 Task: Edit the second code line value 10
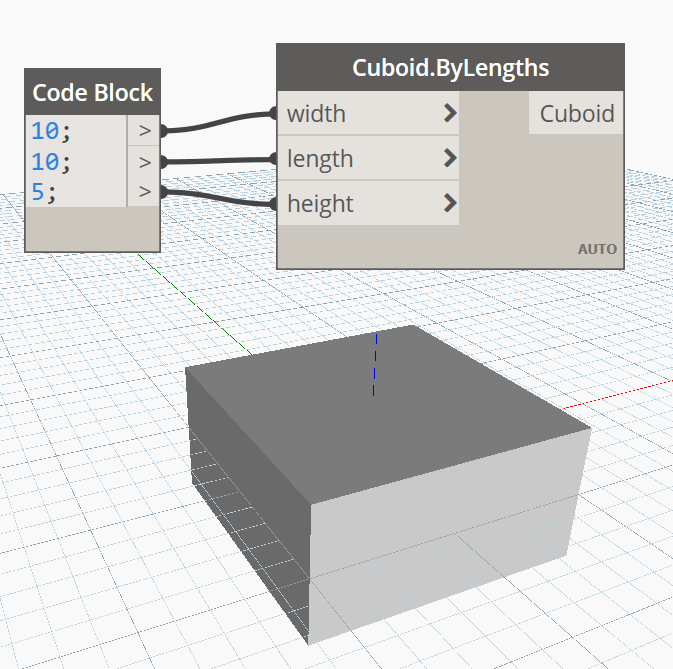(51, 162)
